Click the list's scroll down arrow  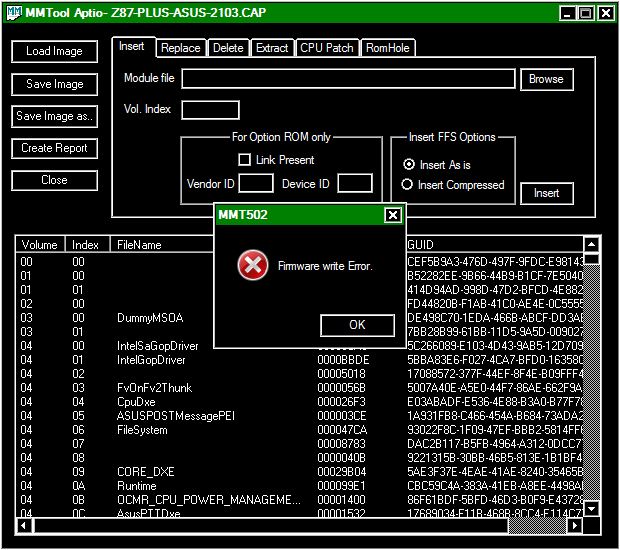tap(591, 508)
